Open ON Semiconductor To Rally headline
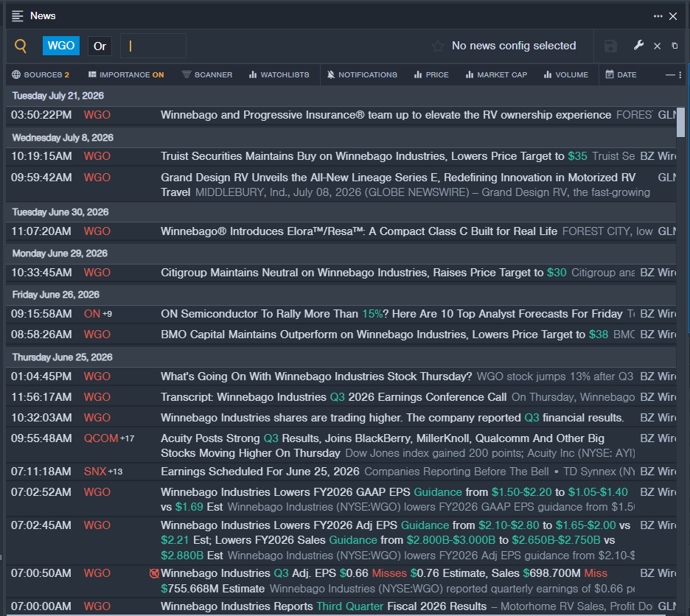 [x=391, y=314]
